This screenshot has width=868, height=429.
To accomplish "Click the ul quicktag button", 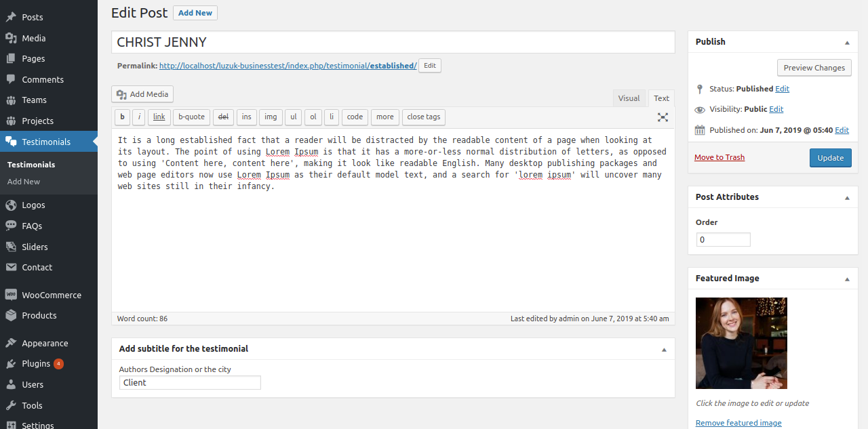I will 293,117.
